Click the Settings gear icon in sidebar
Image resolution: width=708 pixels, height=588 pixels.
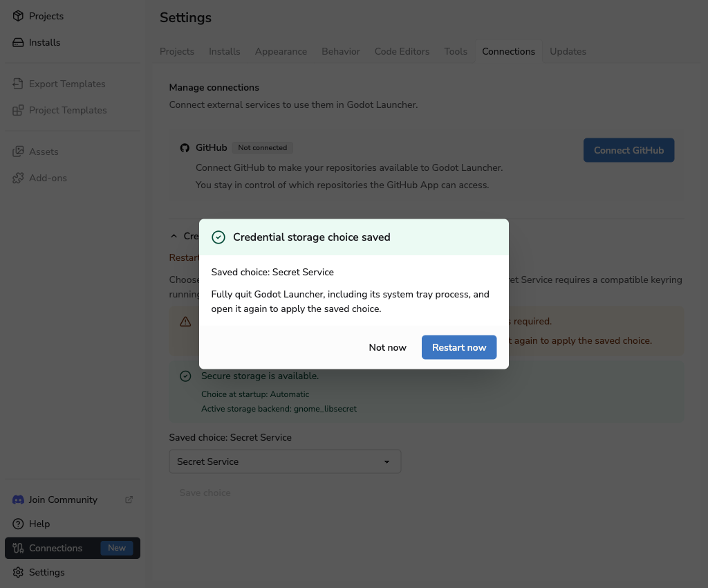tap(18, 572)
